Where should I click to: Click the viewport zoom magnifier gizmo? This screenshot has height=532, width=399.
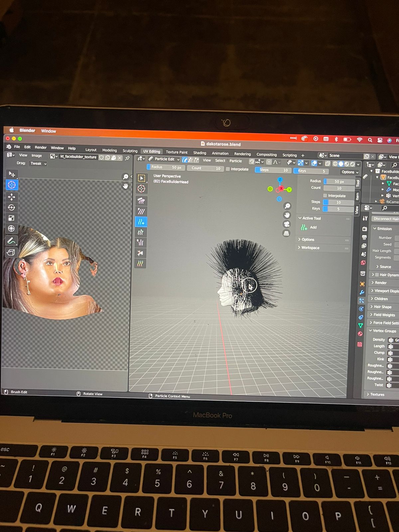click(287, 206)
